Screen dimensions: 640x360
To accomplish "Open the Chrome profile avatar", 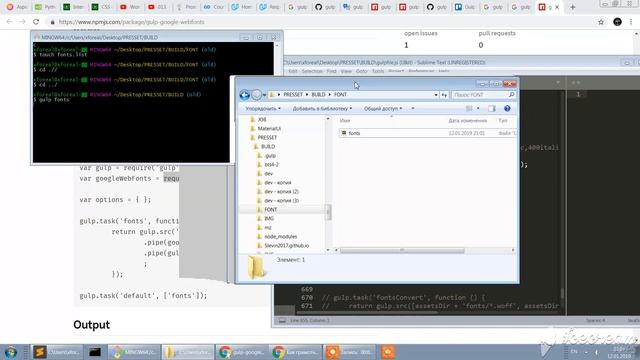I will tap(617, 22).
